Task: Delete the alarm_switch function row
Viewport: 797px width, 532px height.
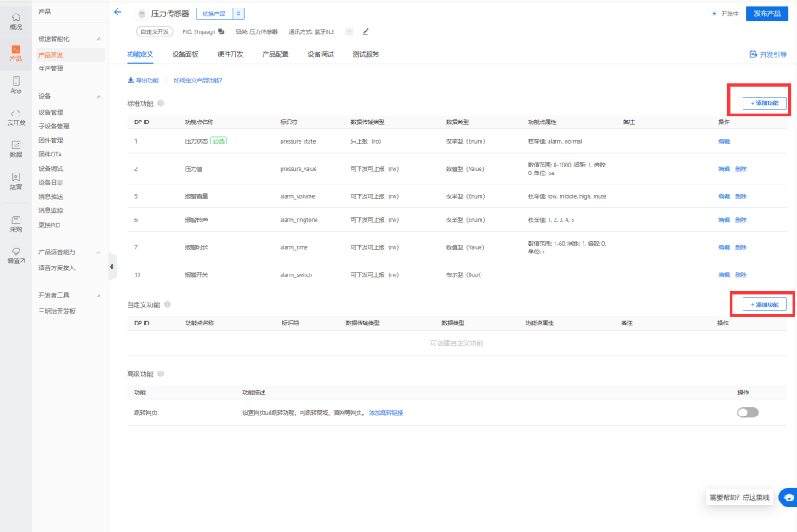Action: (x=741, y=274)
